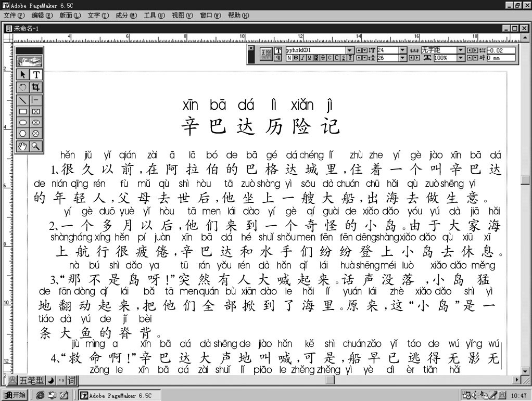Open the 编辑 (Edit) menu
Viewport: 532px width, 401px height.
[x=42, y=15]
